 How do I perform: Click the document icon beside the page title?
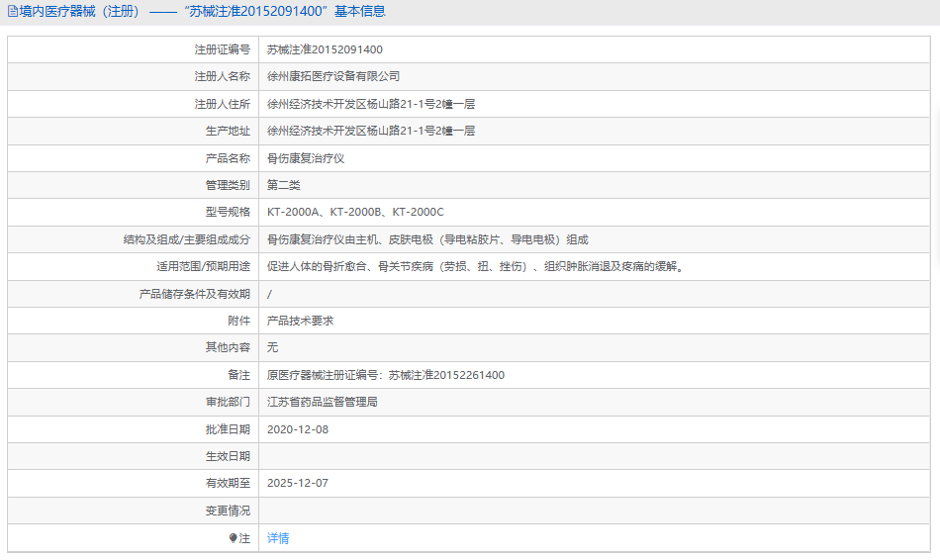coord(12,12)
